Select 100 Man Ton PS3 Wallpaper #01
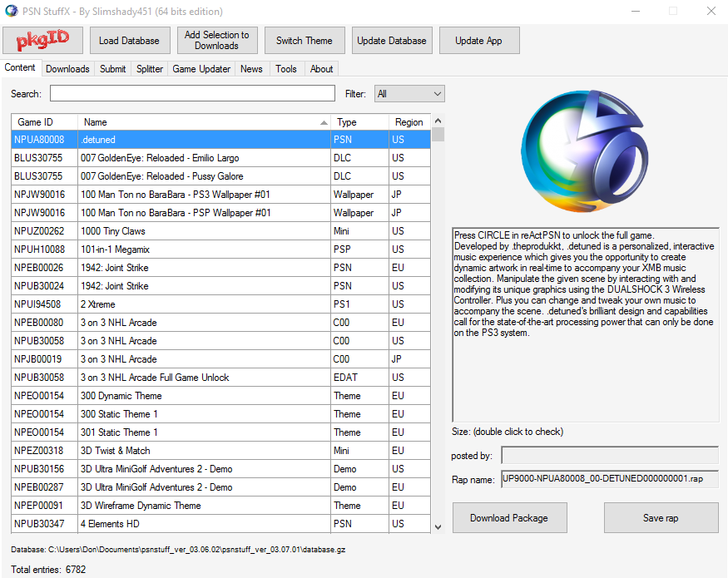 [221, 195]
